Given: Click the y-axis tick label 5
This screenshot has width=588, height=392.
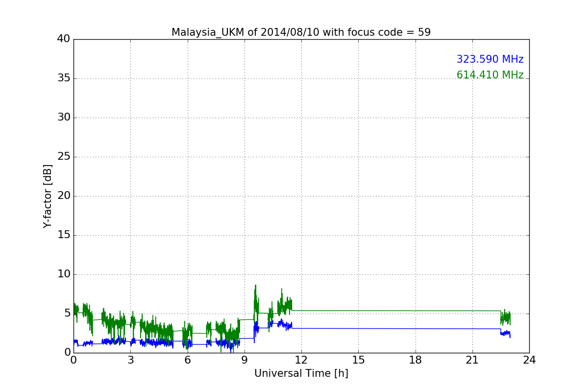Looking at the screenshot, I should (67, 314).
